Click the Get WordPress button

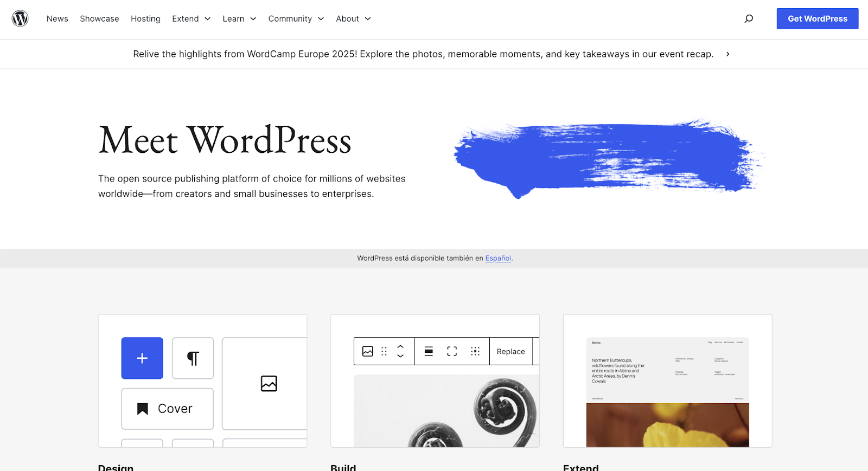pos(817,18)
